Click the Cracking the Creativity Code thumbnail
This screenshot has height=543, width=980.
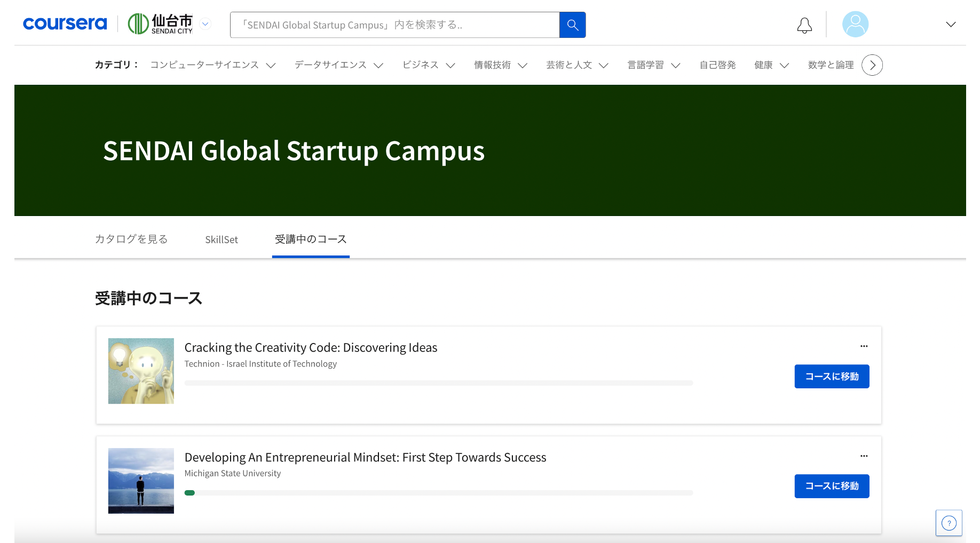point(141,371)
